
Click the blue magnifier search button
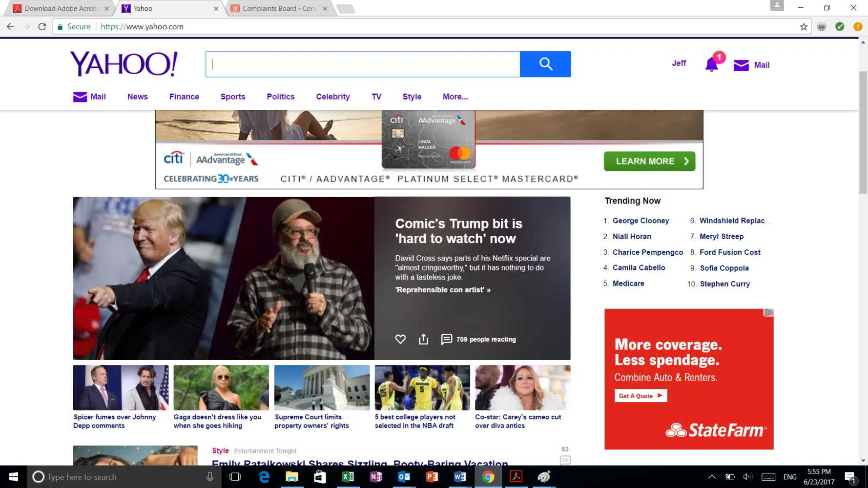pos(545,64)
